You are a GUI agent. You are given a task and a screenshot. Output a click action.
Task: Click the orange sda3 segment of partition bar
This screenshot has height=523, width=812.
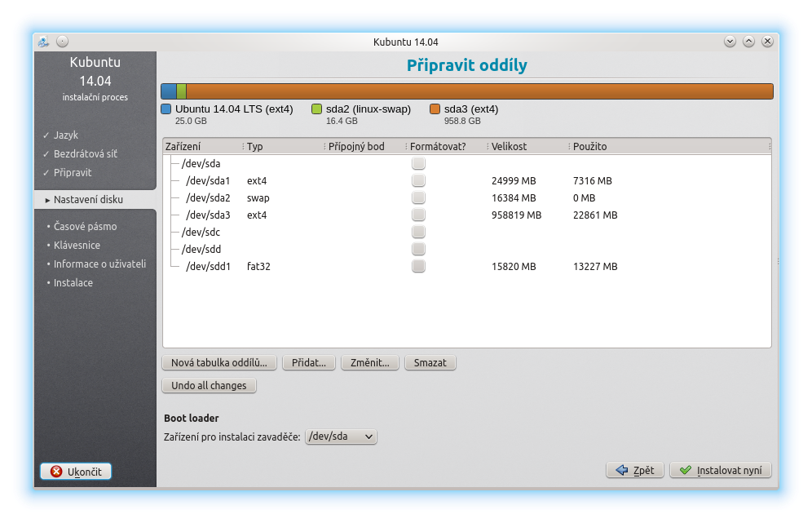click(479, 91)
